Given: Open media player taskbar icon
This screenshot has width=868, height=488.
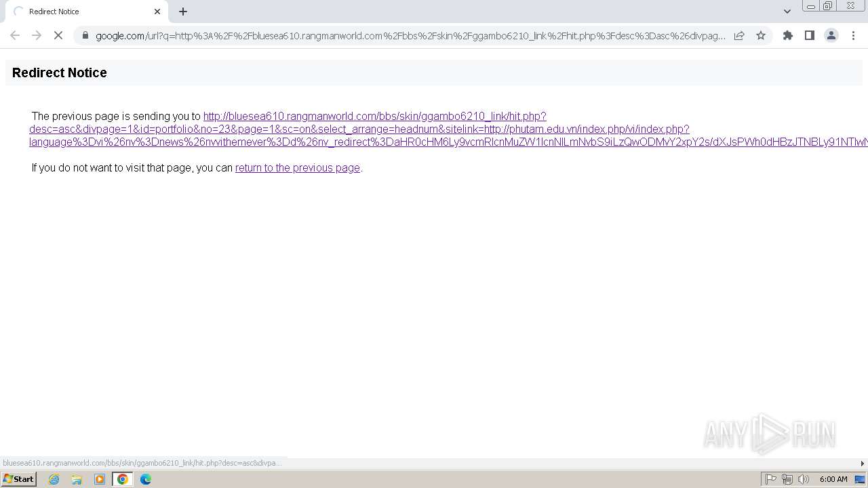Looking at the screenshot, I should pos(100,479).
